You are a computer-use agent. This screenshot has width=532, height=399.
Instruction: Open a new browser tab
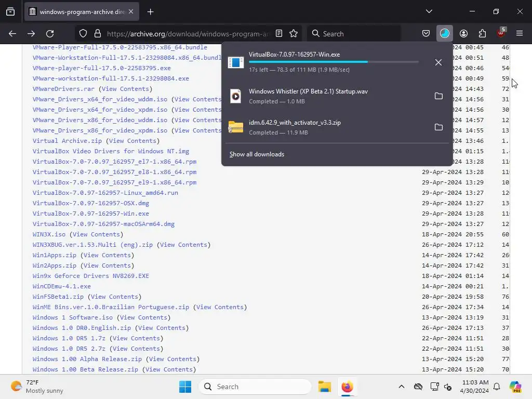pyautogui.click(x=150, y=12)
